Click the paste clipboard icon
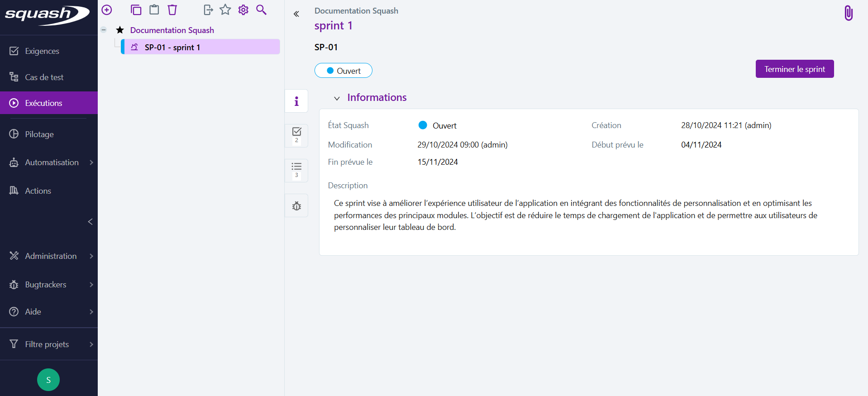Screen dimensions: 868x396 tap(154, 10)
